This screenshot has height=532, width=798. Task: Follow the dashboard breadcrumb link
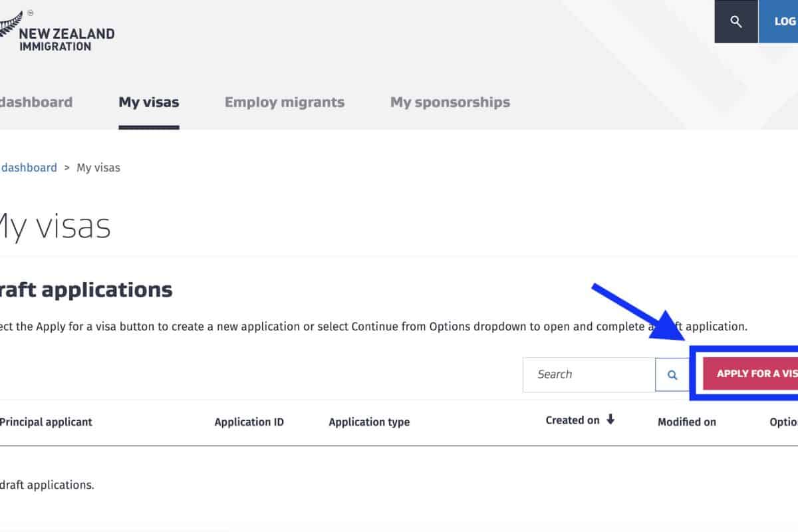pos(29,168)
